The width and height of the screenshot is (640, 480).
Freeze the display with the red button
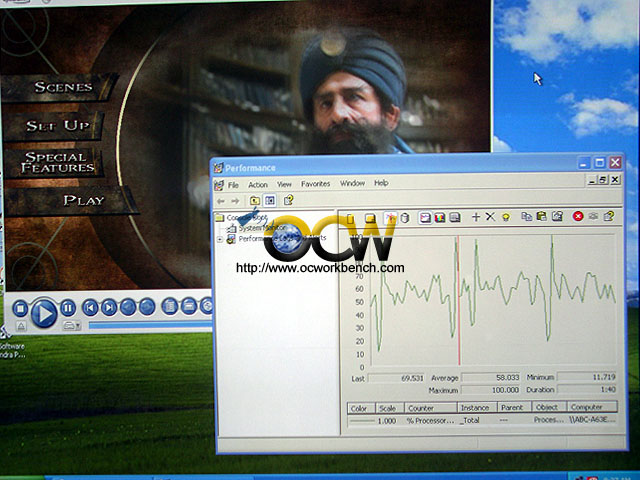(578, 216)
